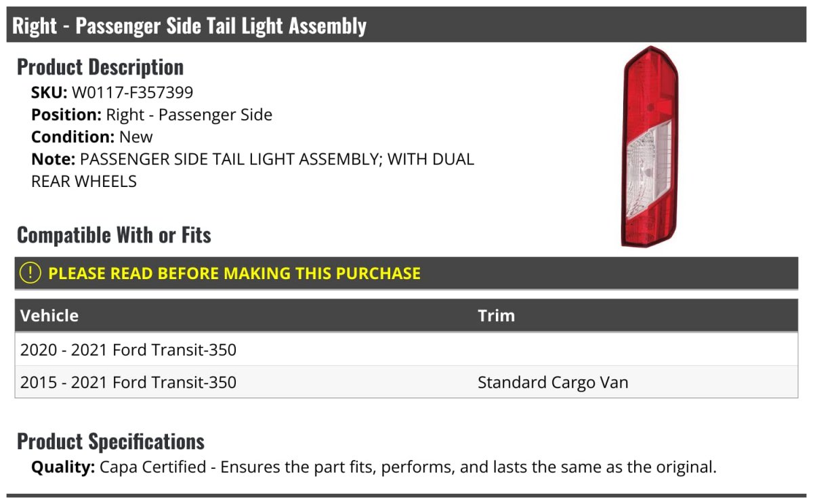Click the red upper lens of tail light
This screenshot has width=813, height=504.
649,88
